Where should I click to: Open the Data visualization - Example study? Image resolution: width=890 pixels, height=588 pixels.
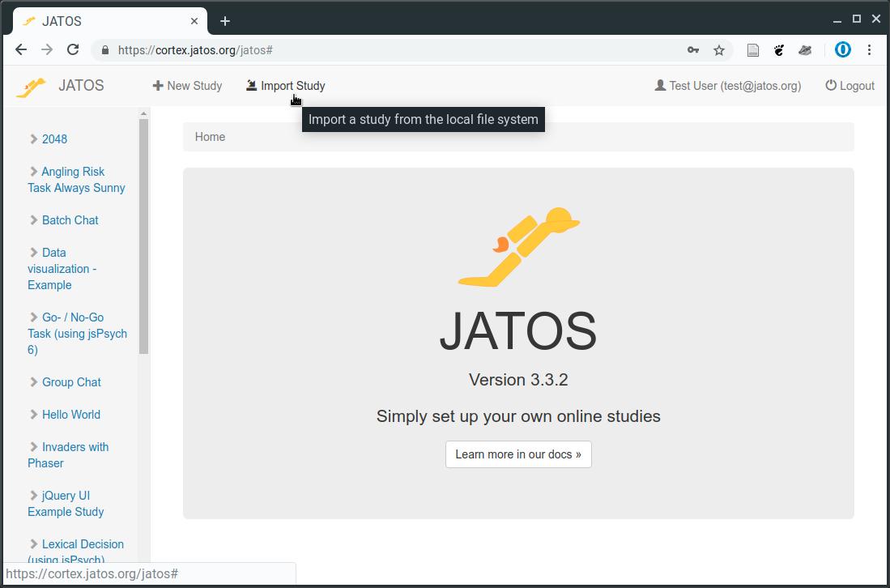[62, 269]
